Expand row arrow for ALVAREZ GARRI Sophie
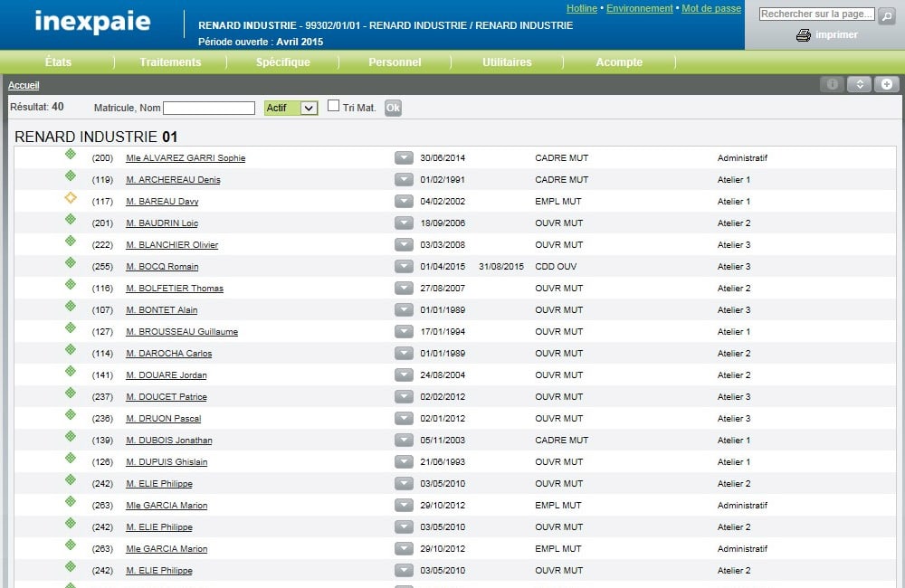The image size is (905, 588). [x=404, y=157]
